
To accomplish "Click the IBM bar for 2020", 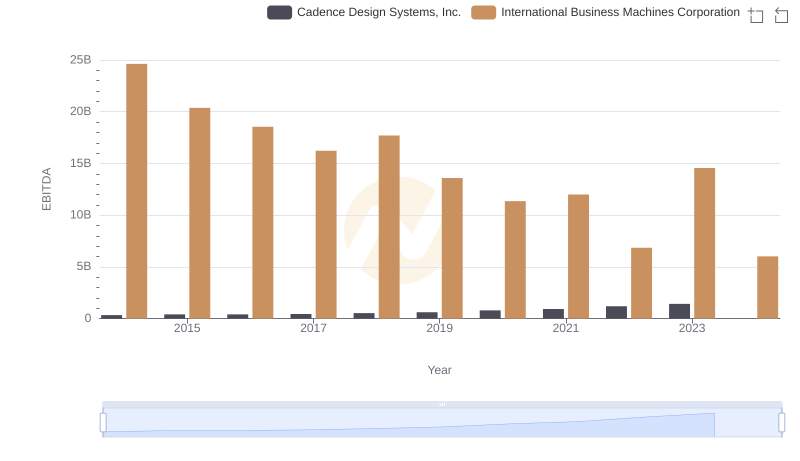I will click(515, 260).
